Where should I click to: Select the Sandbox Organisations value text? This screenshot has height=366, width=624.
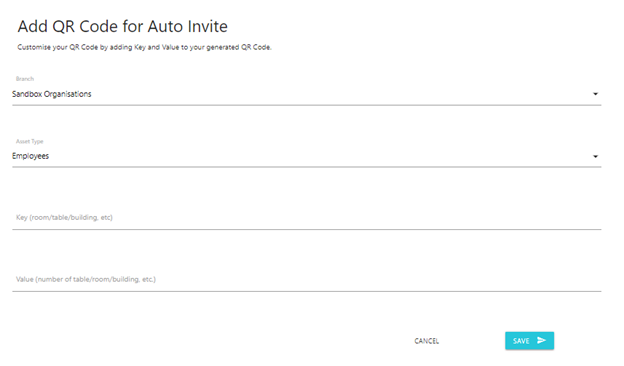[x=52, y=94]
